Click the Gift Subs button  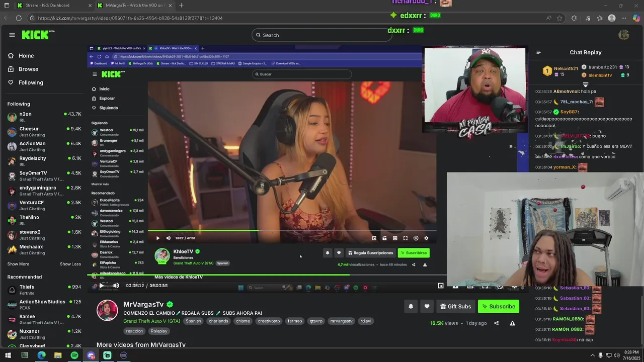point(455,307)
